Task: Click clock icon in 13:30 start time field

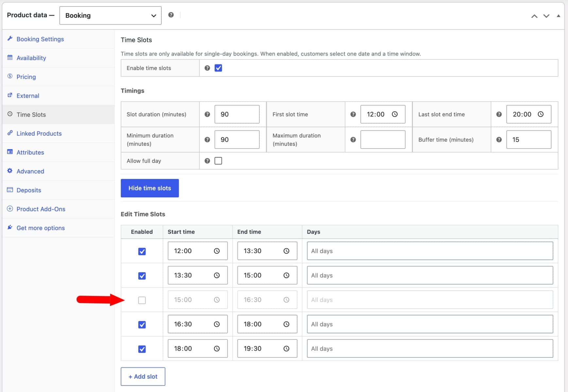Action: tap(217, 275)
